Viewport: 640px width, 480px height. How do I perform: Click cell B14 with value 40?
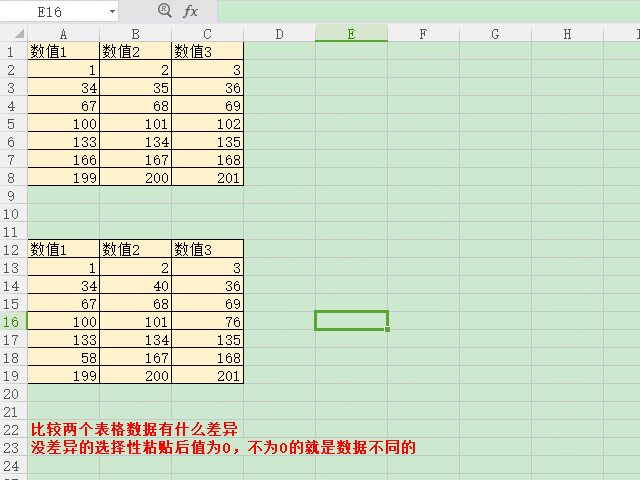[x=136, y=285]
